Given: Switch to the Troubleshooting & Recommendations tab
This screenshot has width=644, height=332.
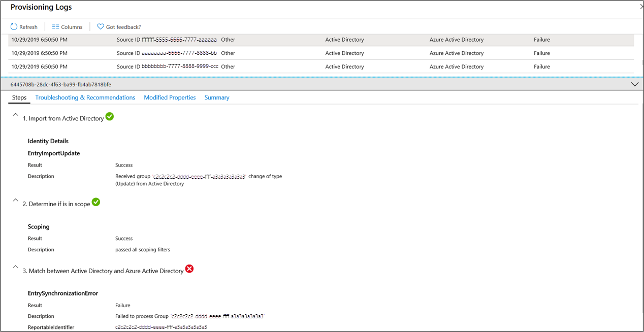Looking at the screenshot, I should (x=85, y=97).
